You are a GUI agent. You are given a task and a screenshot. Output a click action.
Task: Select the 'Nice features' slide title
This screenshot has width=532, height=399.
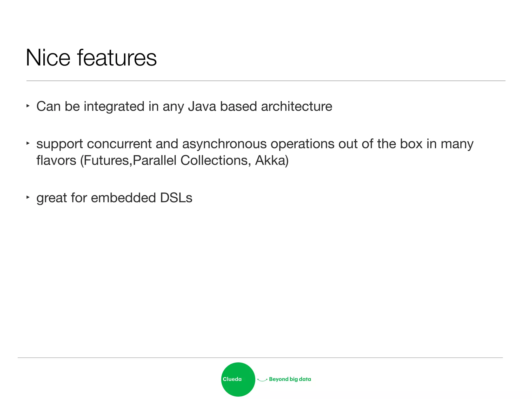click(x=91, y=58)
